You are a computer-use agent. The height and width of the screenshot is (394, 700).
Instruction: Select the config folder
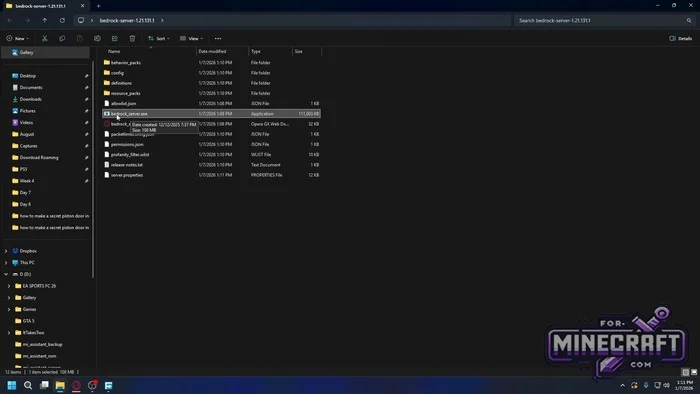click(211, 73)
